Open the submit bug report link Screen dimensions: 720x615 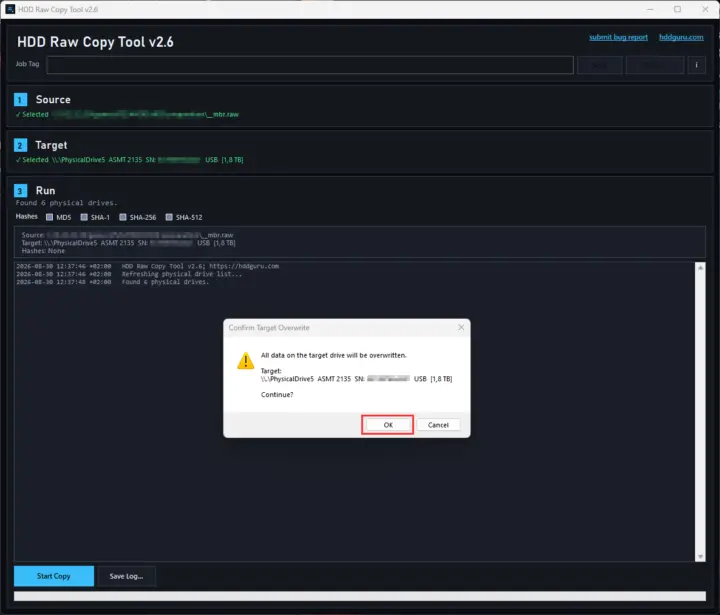(x=618, y=37)
